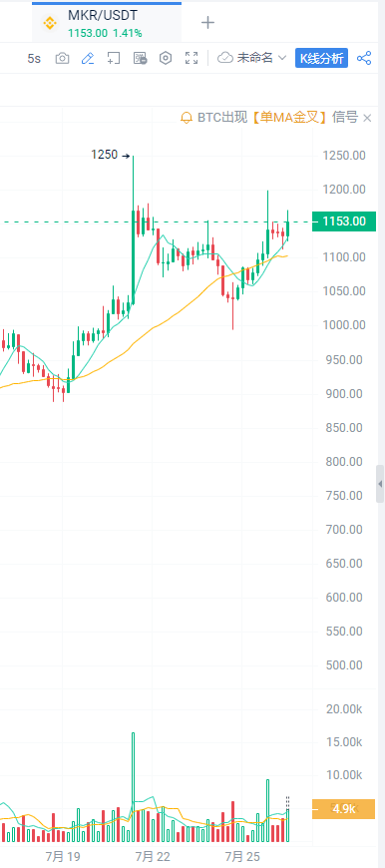Open the BTC 单MA金叉 signal alert
Viewport: 385px width, 868px height.
(x=277, y=118)
